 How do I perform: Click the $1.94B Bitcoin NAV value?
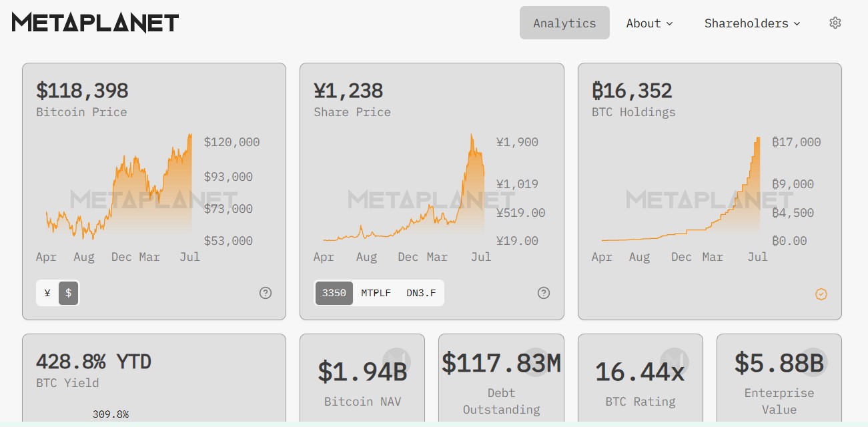point(362,372)
